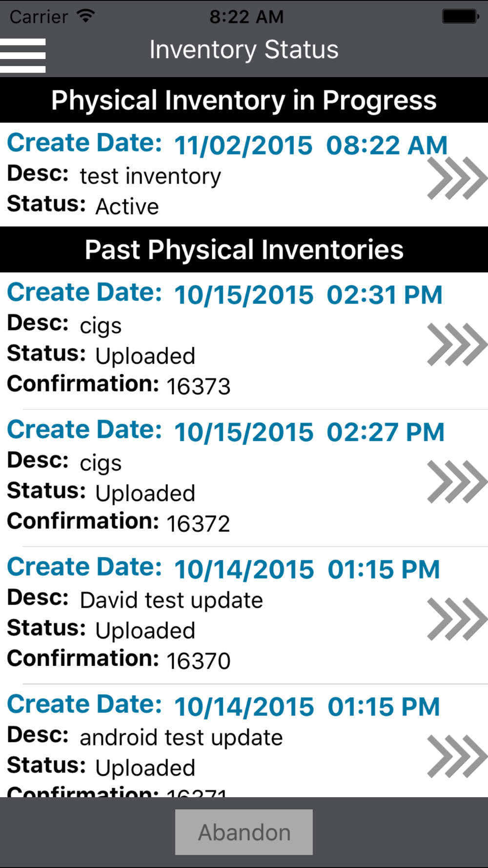Image resolution: width=488 pixels, height=868 pixels.
Task: Select the android test update description
Action: [x=181, y=737]
